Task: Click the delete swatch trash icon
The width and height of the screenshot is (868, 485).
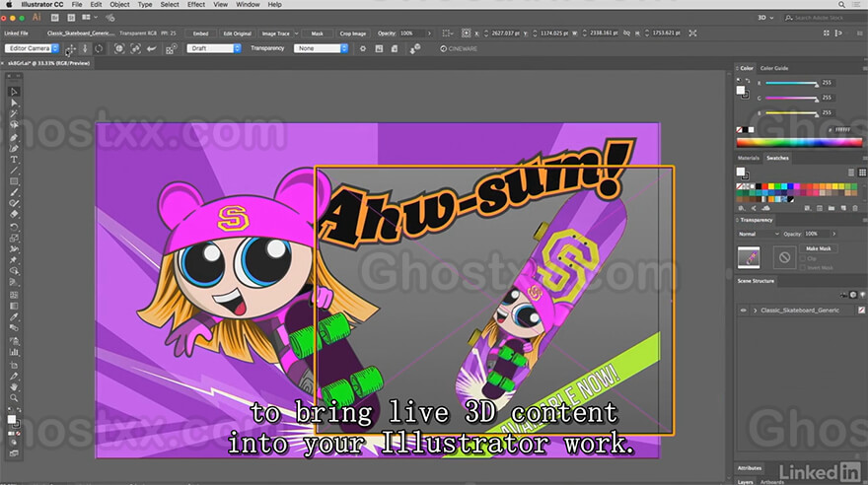Action: [855, 208]
